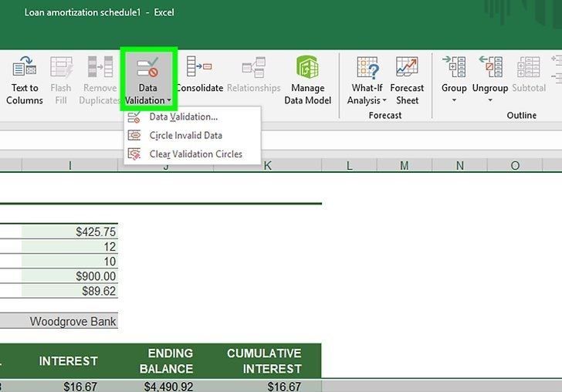Viewport: 562px width, 392px height.
Task: Select the cell containing $425.75
Action: [x=69, y=231]
